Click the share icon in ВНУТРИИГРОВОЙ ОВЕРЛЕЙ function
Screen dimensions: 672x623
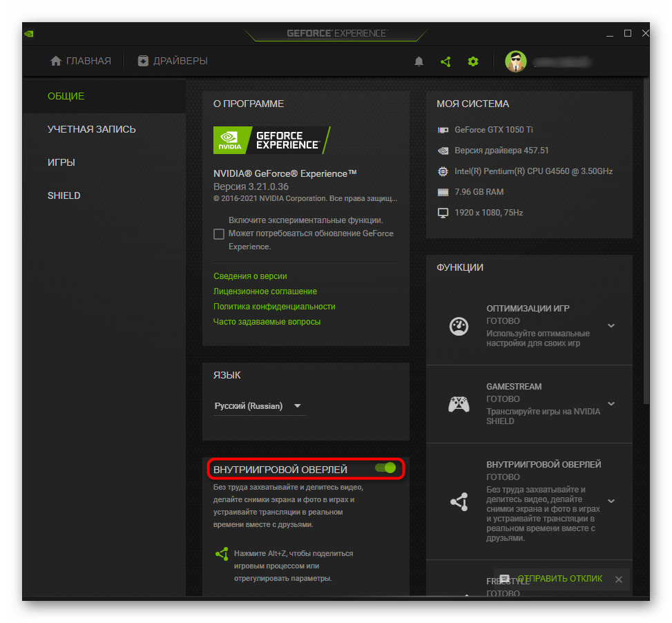click(x=459, y=501)
